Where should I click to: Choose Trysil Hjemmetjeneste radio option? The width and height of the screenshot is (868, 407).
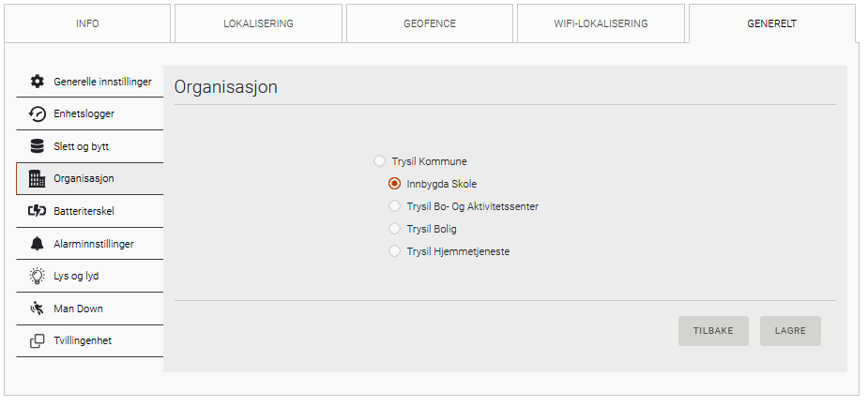[x=395, y=251]
